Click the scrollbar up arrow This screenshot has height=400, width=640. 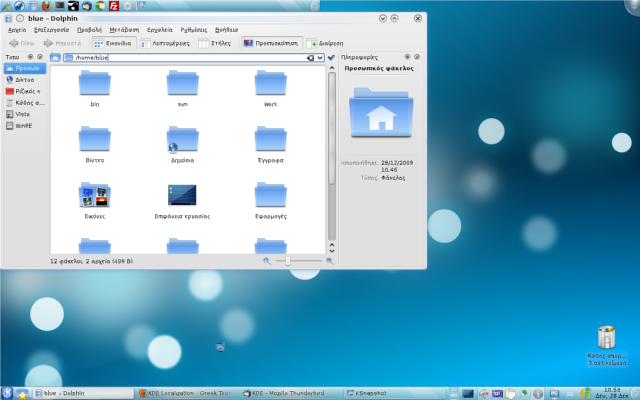pos(332,68)
